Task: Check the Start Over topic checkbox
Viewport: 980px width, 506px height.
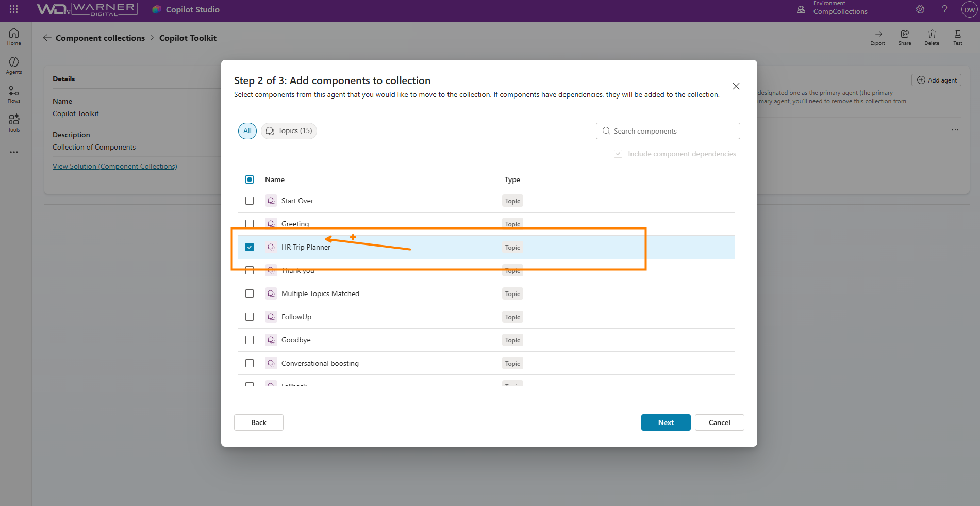Action: (x=250, y=201)
